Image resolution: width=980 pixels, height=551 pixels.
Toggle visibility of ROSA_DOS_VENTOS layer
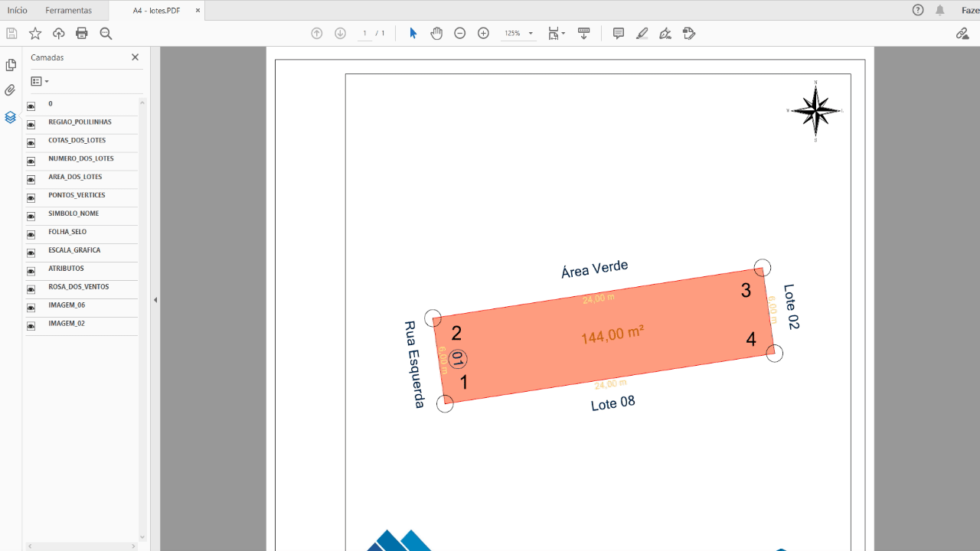click(31, 289)
